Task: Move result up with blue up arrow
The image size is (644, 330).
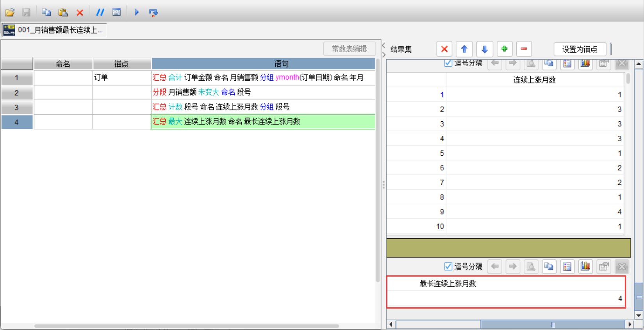Action: (464, 49)
